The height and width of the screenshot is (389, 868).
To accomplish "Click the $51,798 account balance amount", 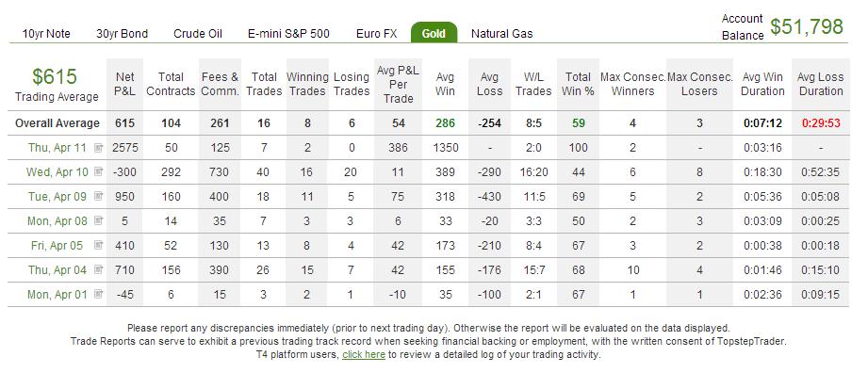I will pyautogui.click(x=807, y=26).
